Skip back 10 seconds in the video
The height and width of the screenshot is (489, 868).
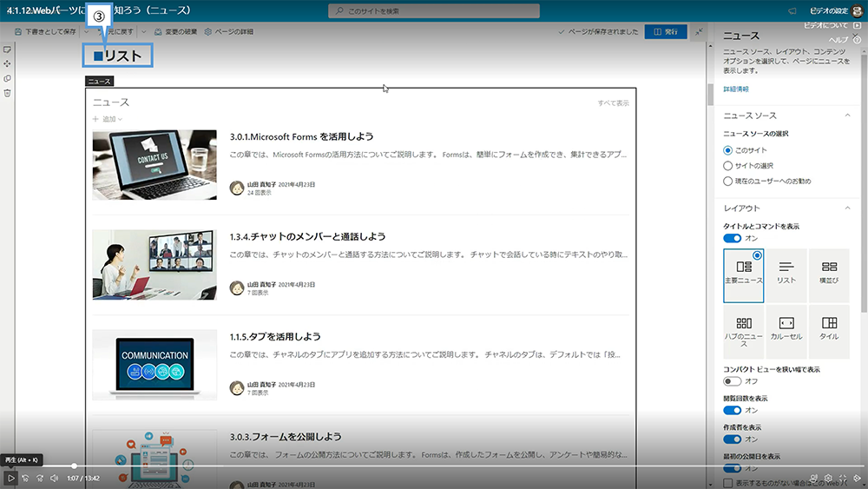point(25,478)
